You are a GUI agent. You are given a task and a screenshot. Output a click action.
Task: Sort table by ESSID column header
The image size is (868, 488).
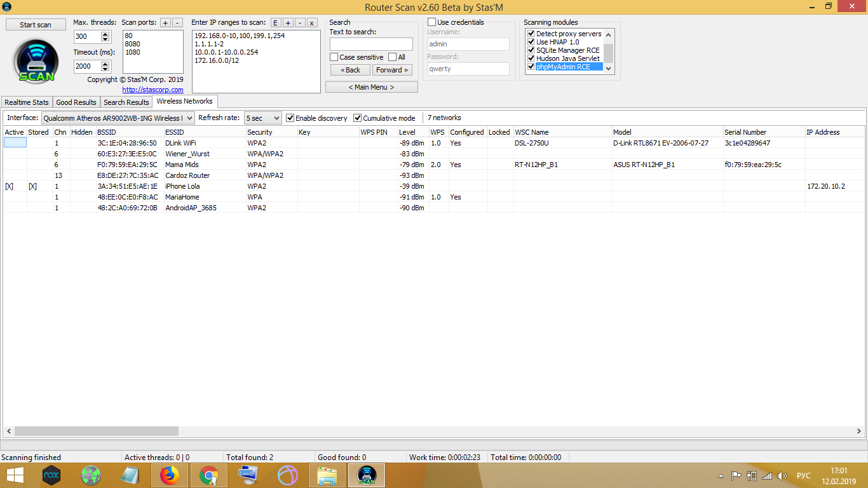point(205,132)
